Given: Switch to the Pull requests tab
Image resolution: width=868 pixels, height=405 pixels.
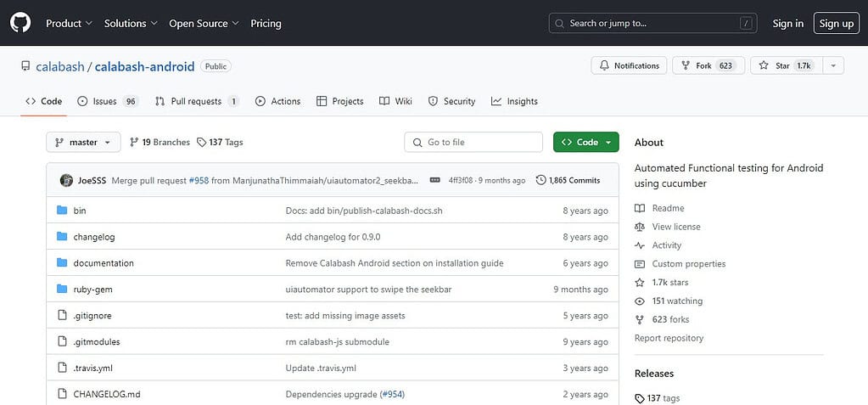Looking at the screenshot, I should 197,101.
